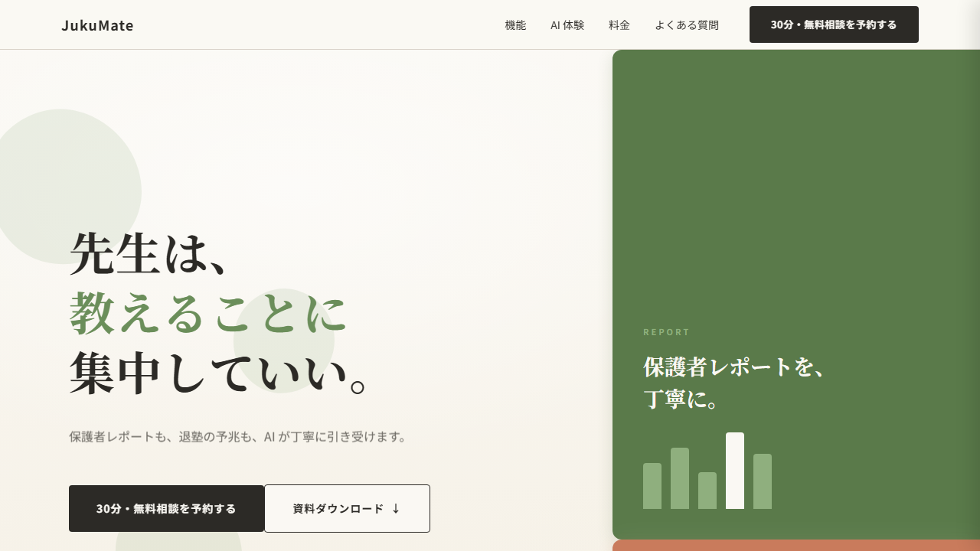Click the JukuMate logo
Viewport: 980px width, 551px height.
point(97,25)
